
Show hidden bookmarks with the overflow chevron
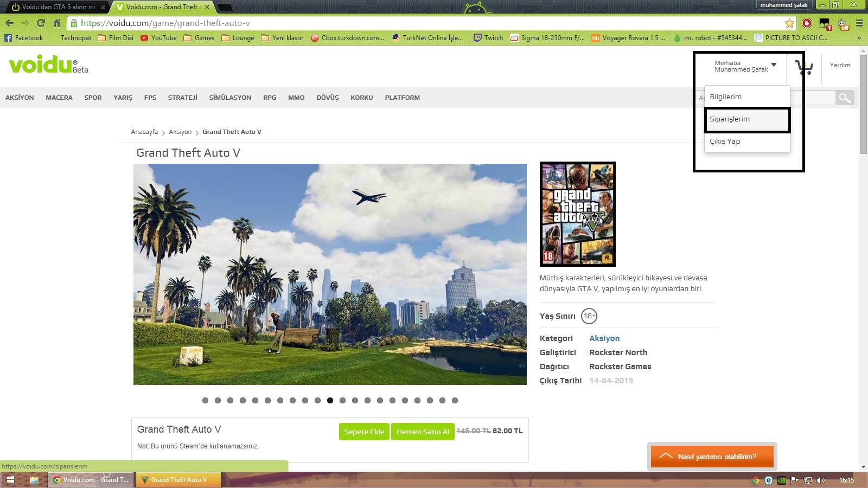click(859, 38)
